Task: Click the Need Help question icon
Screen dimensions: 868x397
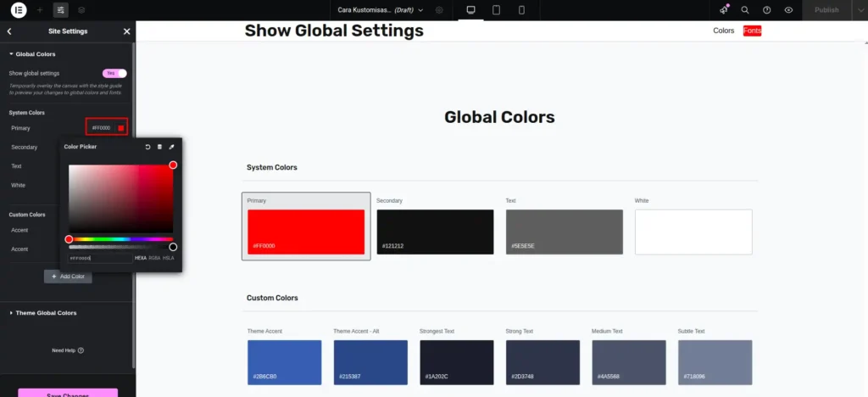Action: click(81, 350)
